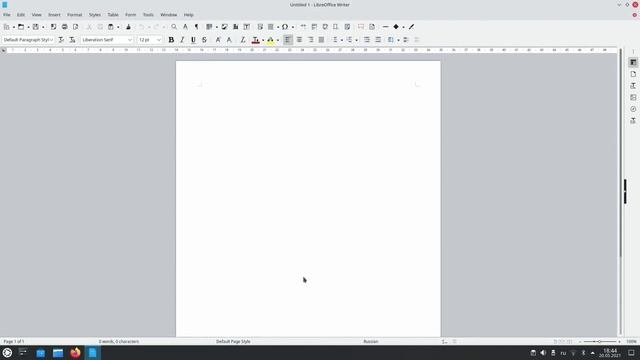The height and width of the screenshot is (360, 640).
Task: Click 100% zoom level in status bar
Action: 631,341
